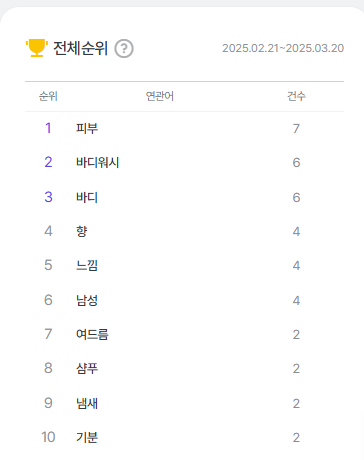Open the related word 바디워시
This screenshot has width=364, height=460.
tap(98, 163)
